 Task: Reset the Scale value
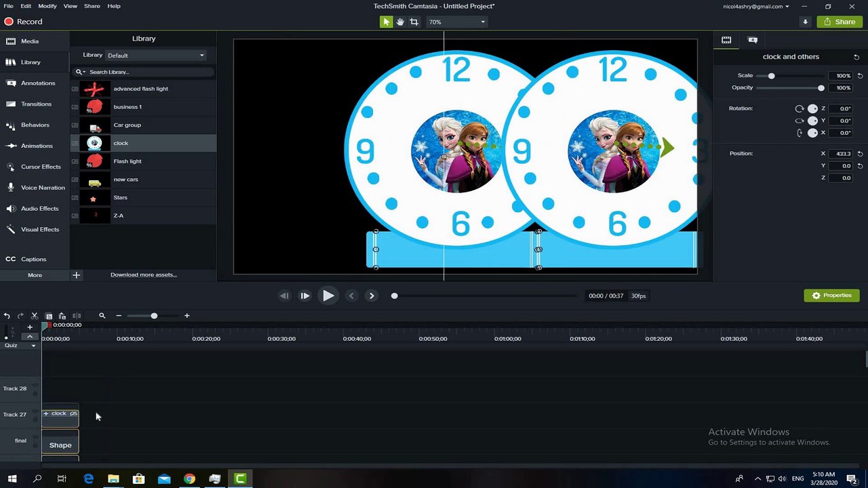point(861,76)
